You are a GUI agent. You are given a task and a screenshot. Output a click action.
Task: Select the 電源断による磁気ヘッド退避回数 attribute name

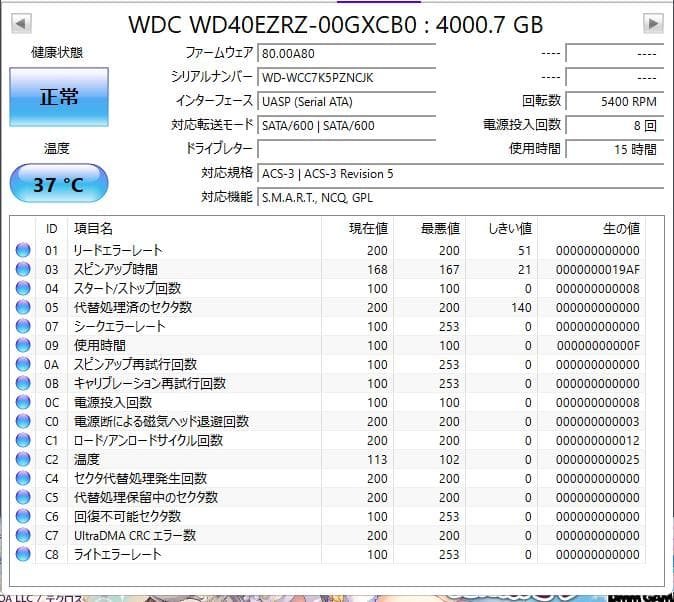[x=161, y=421]
